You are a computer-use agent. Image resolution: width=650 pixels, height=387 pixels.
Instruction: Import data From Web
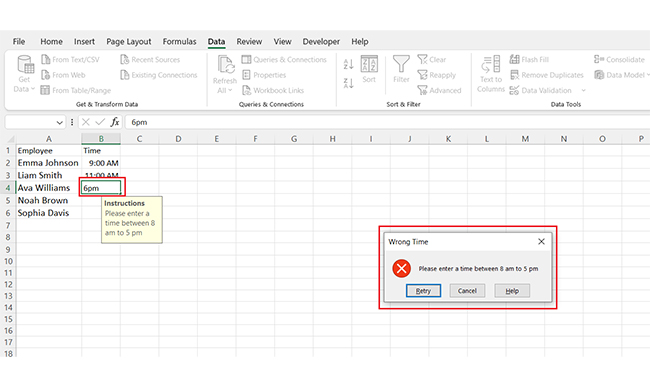tap(63, 75)
